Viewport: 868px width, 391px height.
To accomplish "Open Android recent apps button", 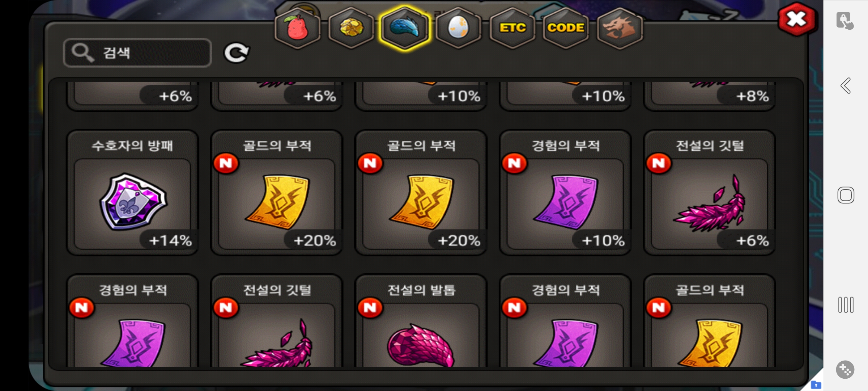I will pos(846,305).
